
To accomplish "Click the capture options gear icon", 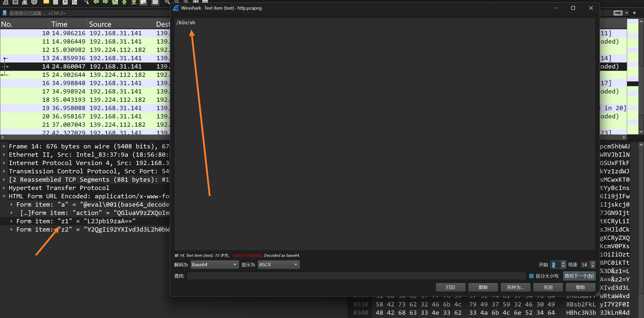I will 34,2.
